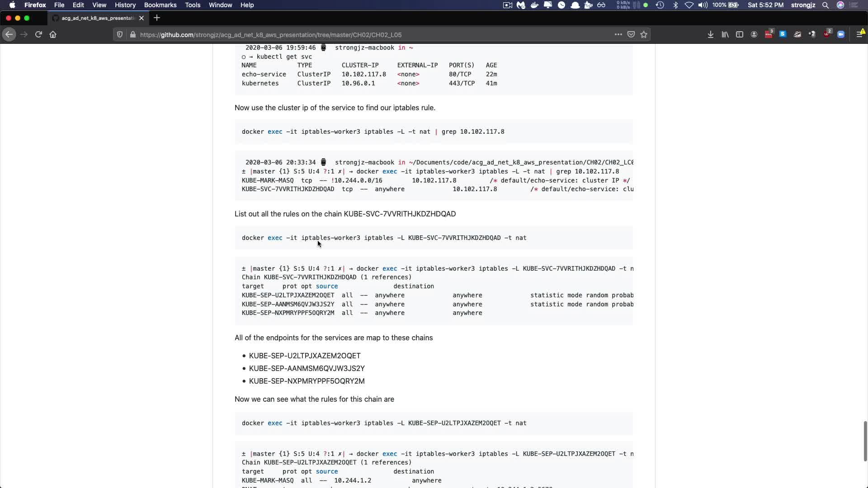Open the History menu
Image resolution: width=868 pixels, height=488 pixels.
pos(125,5)
